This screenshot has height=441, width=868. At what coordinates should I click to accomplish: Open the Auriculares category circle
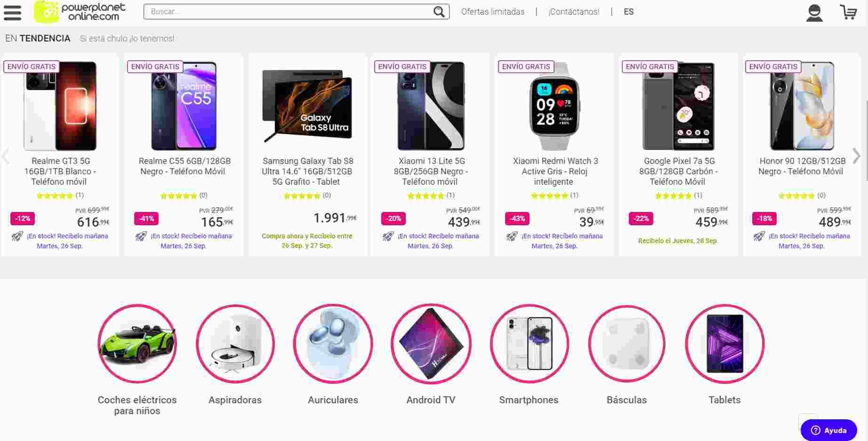pos(333,343)
